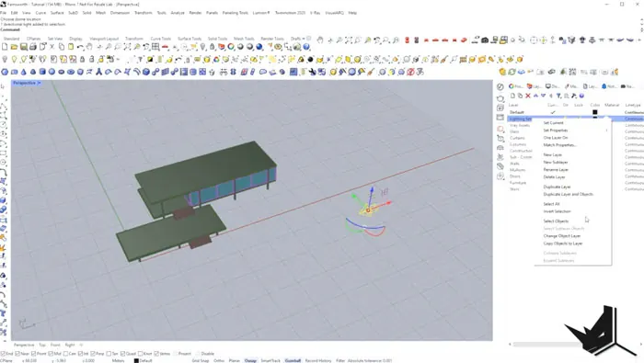The width and height of the screenshot is (644, 363).
Task: Click the camera icon in the top-right toolbar
Action: [x=485, y=40]
